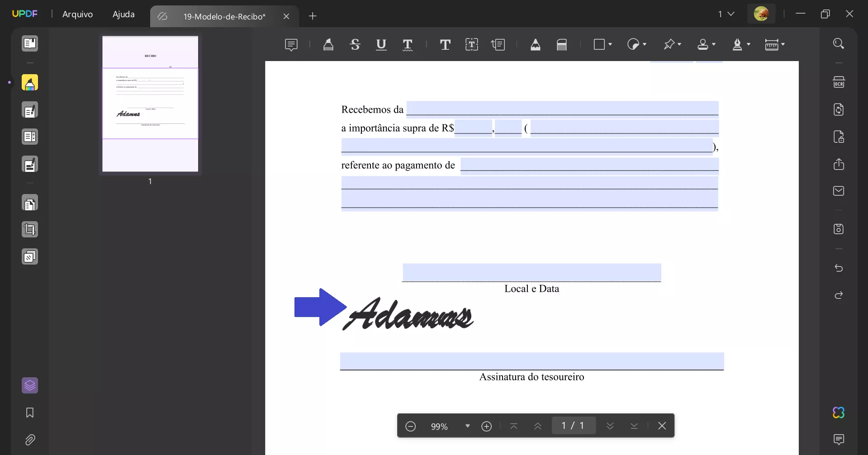Open the search magnifier
Screen dimensions: 868x455
click(839, 43)
